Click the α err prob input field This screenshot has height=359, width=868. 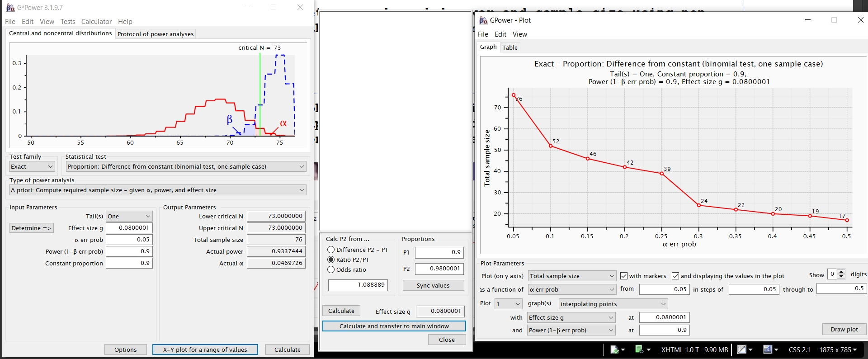pos(129,240)
